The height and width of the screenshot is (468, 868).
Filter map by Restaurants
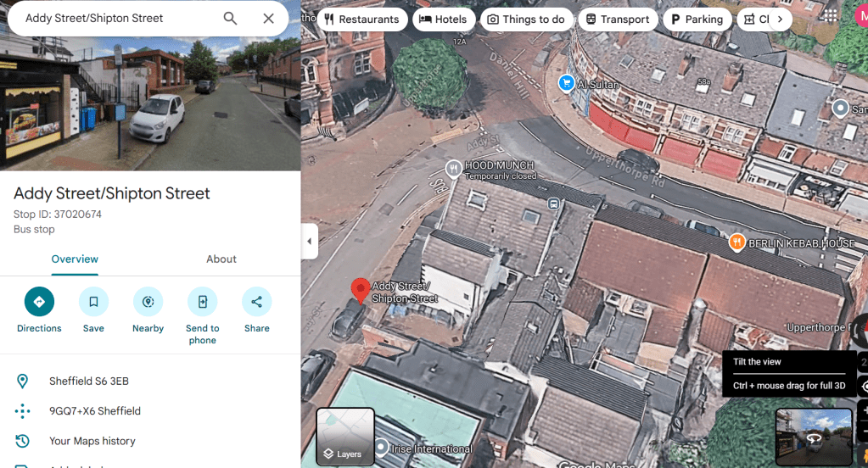pyautogui.click(x=361, y=19)
